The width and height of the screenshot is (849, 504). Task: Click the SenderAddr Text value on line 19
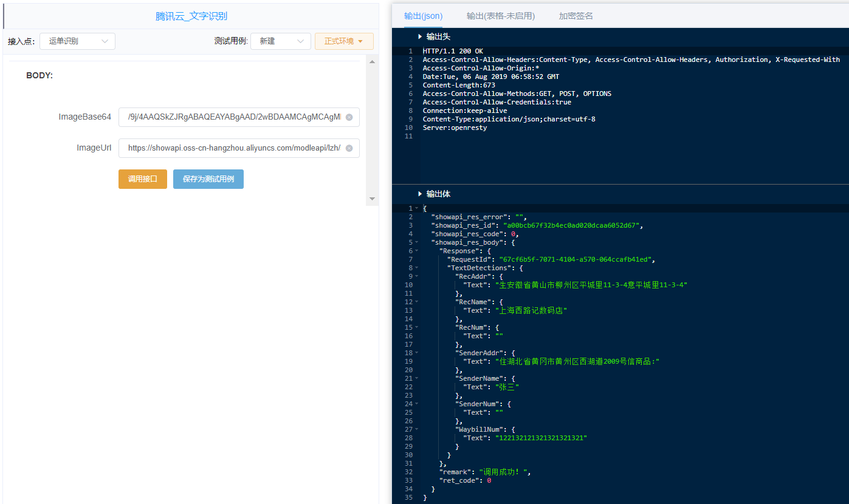tap(577, 361)
